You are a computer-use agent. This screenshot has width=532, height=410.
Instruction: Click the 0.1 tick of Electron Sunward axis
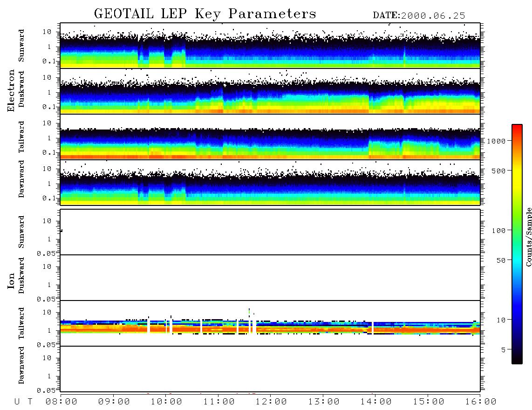pos(48,61)
